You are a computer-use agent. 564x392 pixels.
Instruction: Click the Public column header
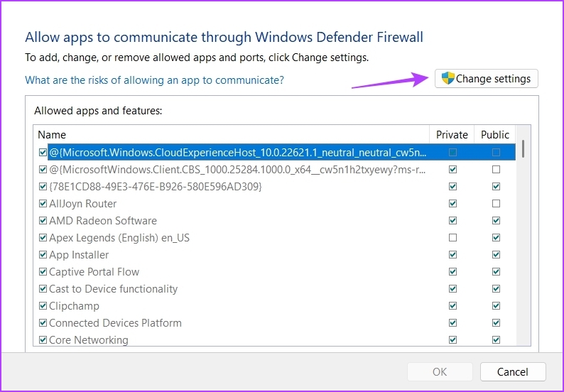coord(495,134)
